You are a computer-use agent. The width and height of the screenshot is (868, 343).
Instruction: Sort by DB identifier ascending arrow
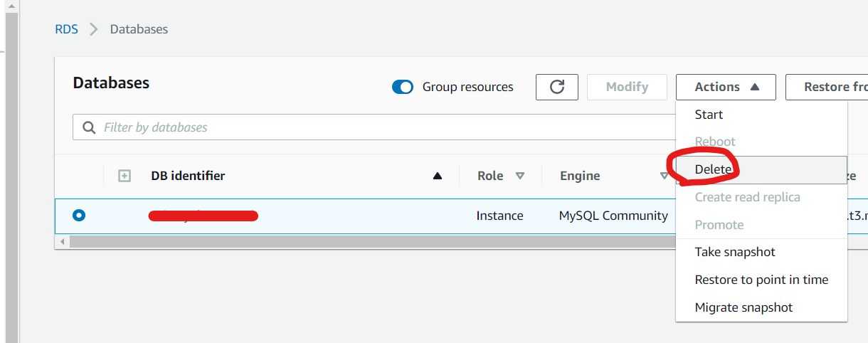coord(438,176)
